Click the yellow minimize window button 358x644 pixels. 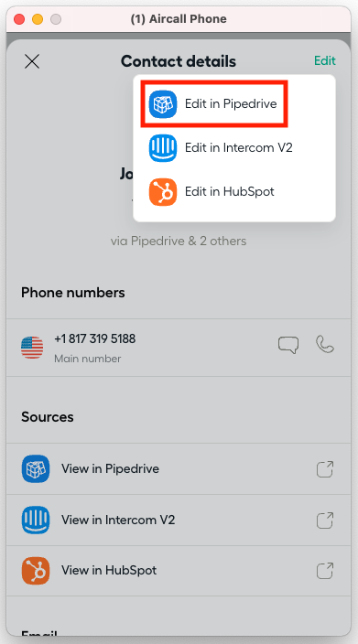tap(38, 19)
